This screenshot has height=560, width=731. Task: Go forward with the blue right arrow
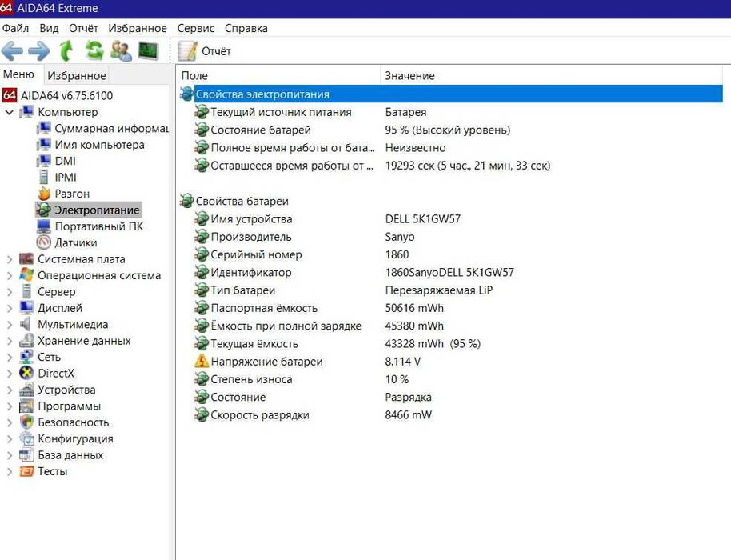pos(39,51)
